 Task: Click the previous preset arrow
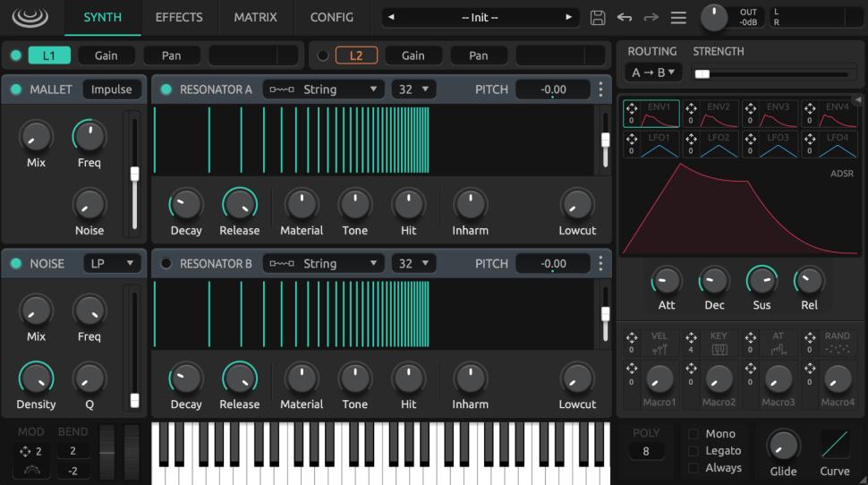[391, 17]
